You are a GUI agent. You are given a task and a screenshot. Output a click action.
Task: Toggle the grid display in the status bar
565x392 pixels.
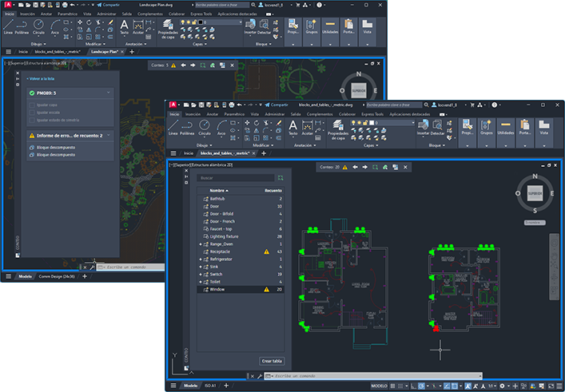click(392, 386)
